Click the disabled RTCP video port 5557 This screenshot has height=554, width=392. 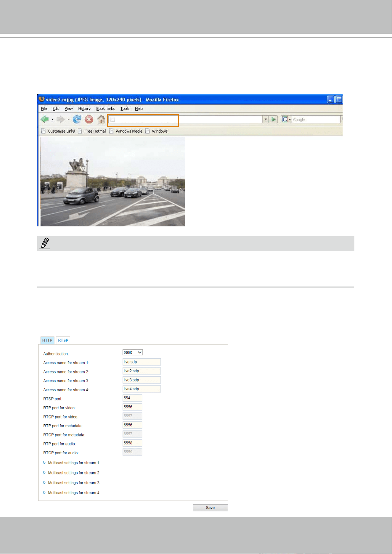132,416
